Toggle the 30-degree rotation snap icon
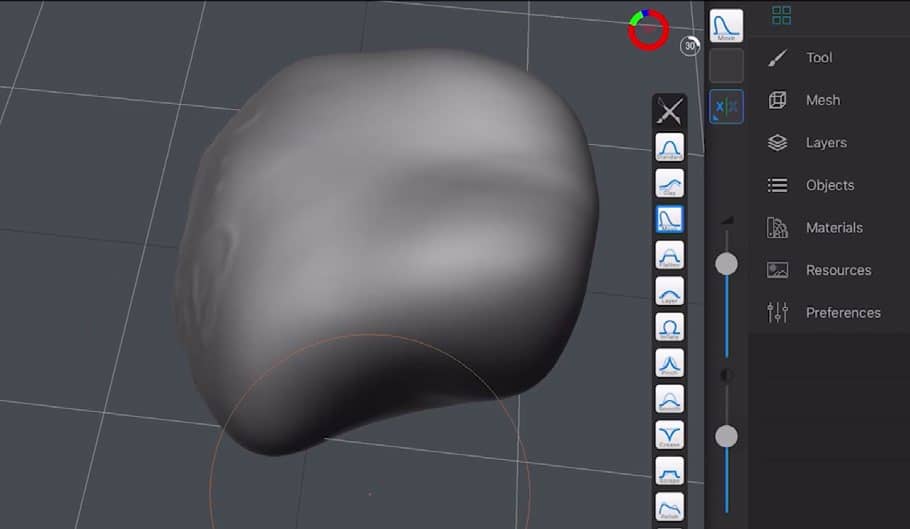Screen dimensions: 910x529 pyautogui.click(x=689, y=46)
